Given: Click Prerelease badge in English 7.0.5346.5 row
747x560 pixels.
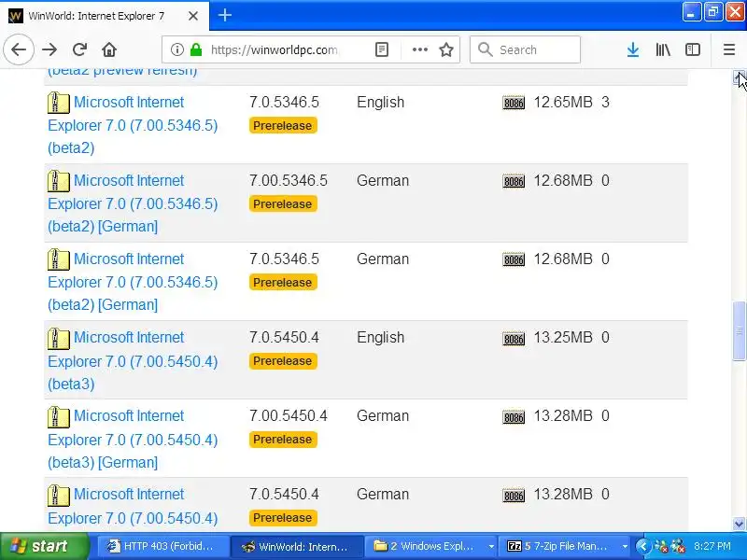Looking at the screenshot, I should coord(283,126).
